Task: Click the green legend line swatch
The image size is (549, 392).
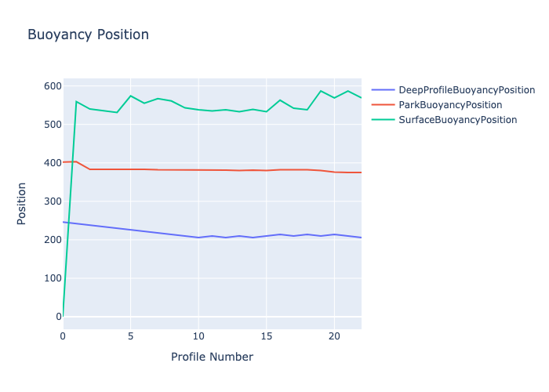Action: click(383, 120)
